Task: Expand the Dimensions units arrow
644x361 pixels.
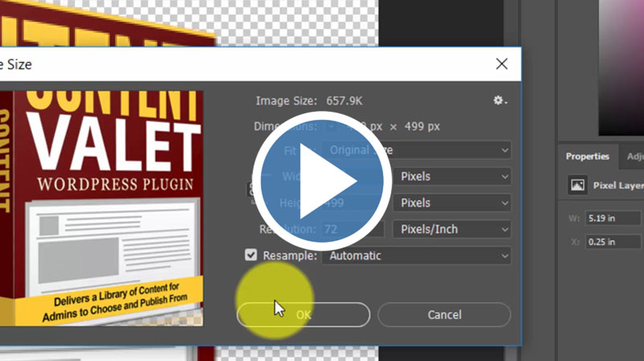Action: click(x=332, y=126)
